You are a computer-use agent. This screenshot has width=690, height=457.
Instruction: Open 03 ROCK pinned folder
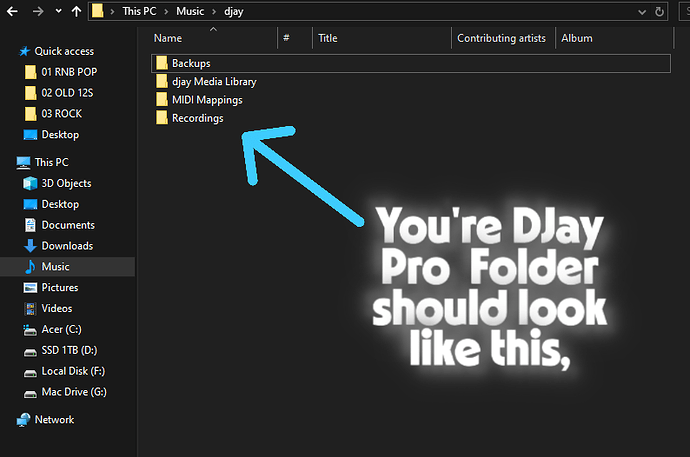click(x=62, y=113)
